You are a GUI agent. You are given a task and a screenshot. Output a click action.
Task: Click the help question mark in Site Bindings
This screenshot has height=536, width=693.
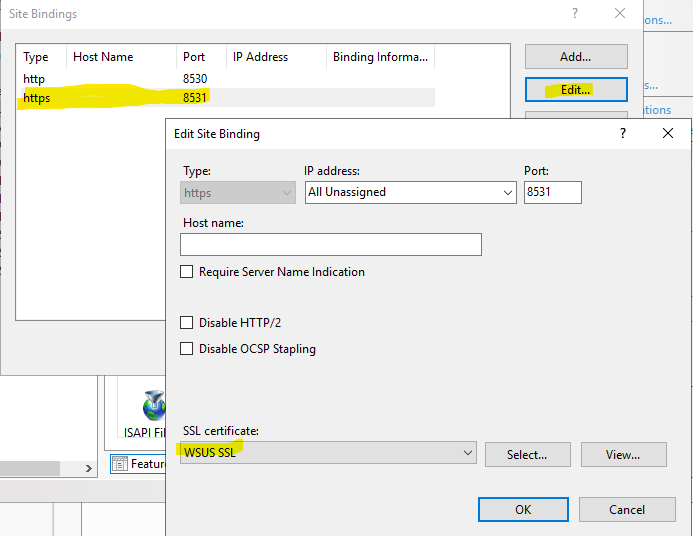574,14
